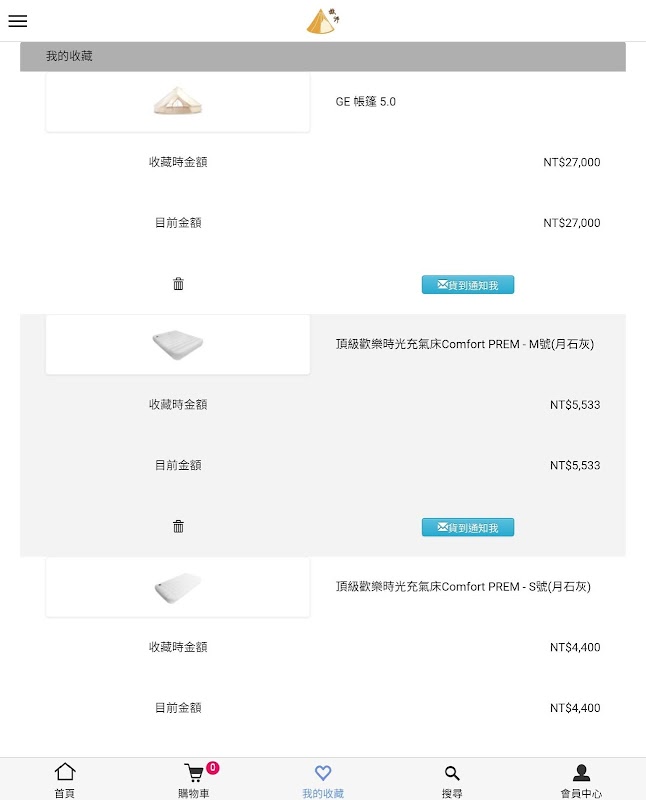Tap the NT$27,000 current price of GE 帳篷

point(572,223)
